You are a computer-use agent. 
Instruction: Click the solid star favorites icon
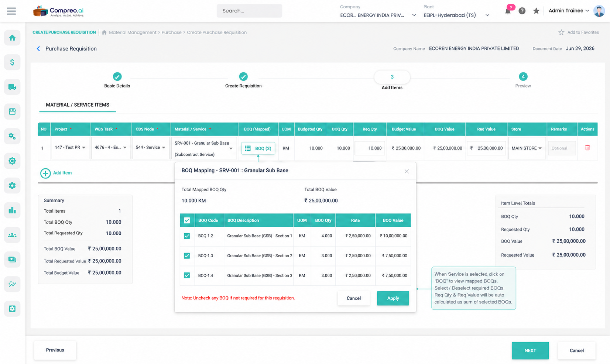[x=536, y=11]
